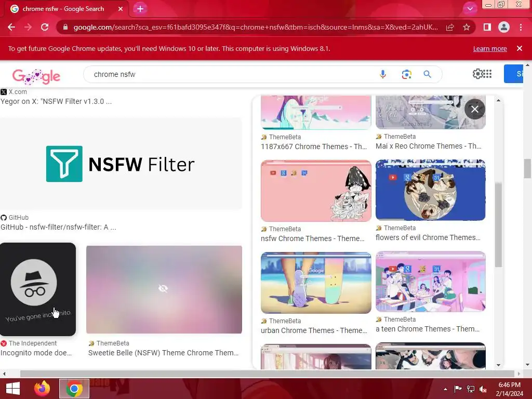Open the Chrome profile avatar
Screen dimensions: 532x399
tap(504, 27)
